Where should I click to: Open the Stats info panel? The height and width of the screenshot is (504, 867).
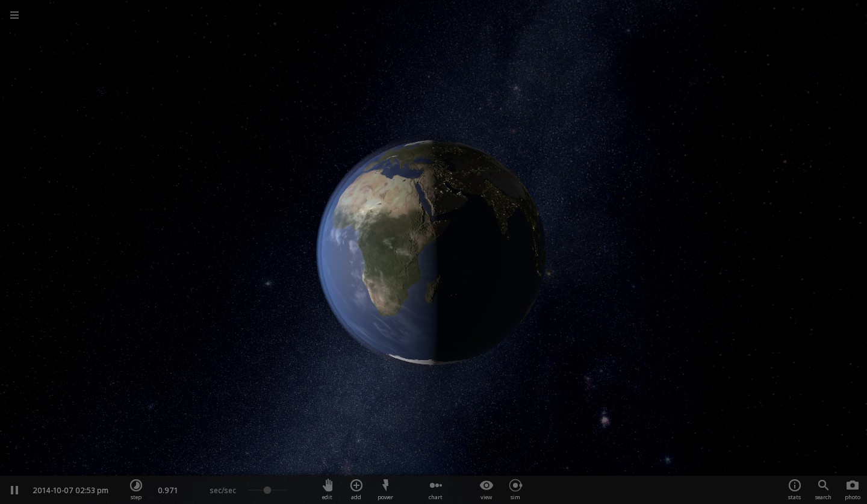(x=794, y=489)
